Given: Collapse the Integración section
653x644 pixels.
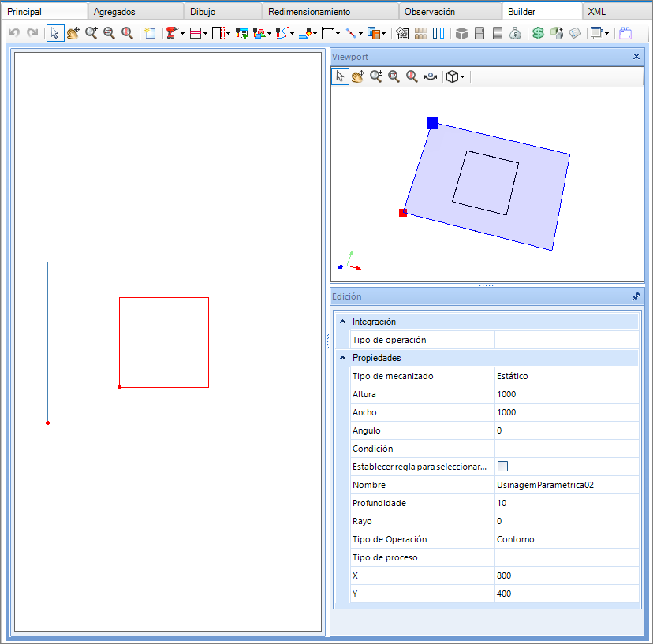Looking at the screenshot, I should pyautogui.click(x=343, y=322).
